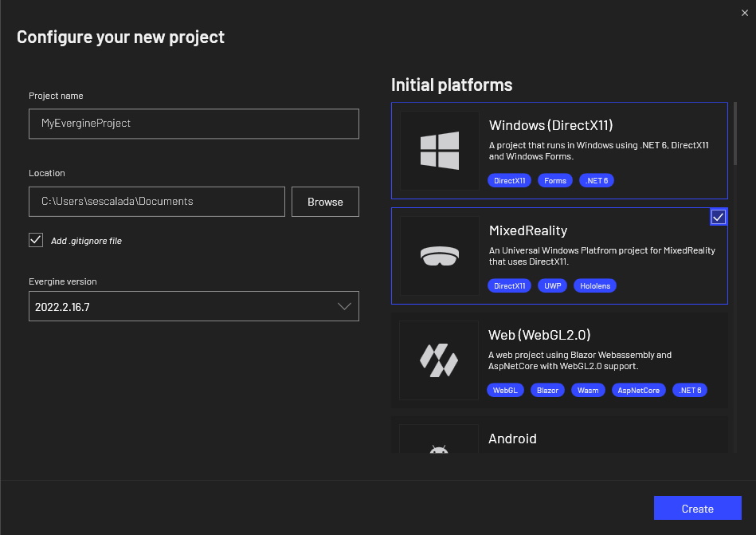The height and width of the screenshot is (535, 756).
Task: Click the MyEvergineProject name field
Action: 194,124
